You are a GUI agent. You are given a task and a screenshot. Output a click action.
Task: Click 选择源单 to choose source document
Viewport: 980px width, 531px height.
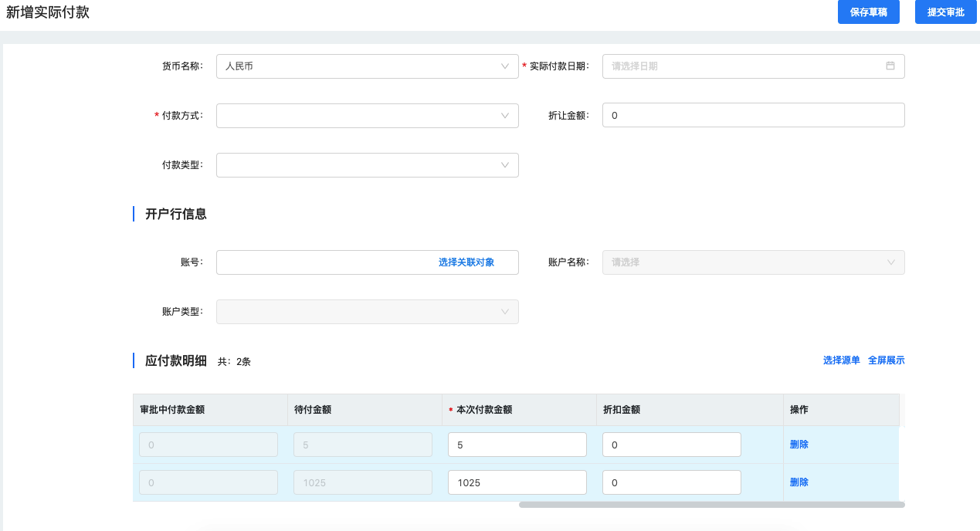tap(840, 360)
